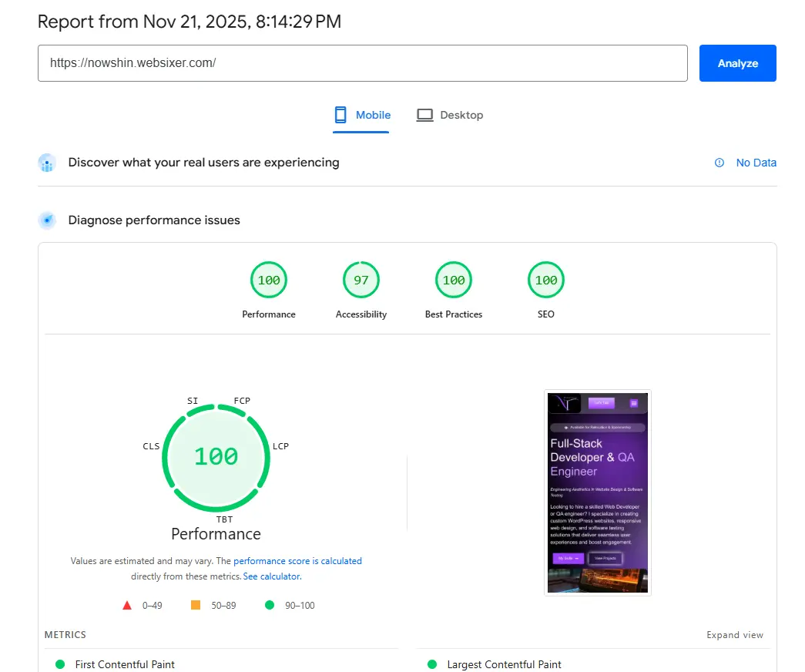Select the Accessibility score gauge
The image size is (805, 672).
tap(361, 281)
